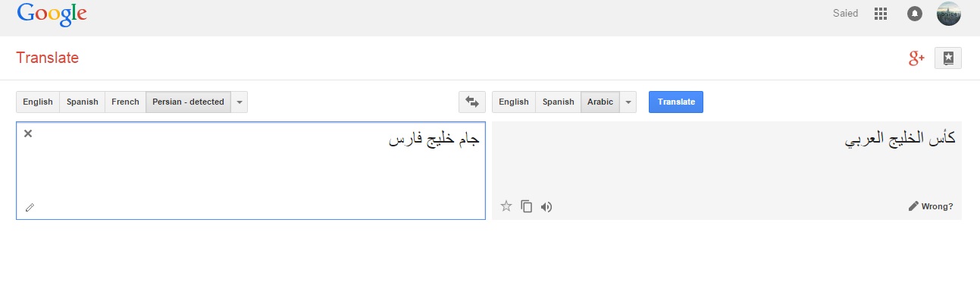Open the Saied account profile picture

(x=949, y=14)
